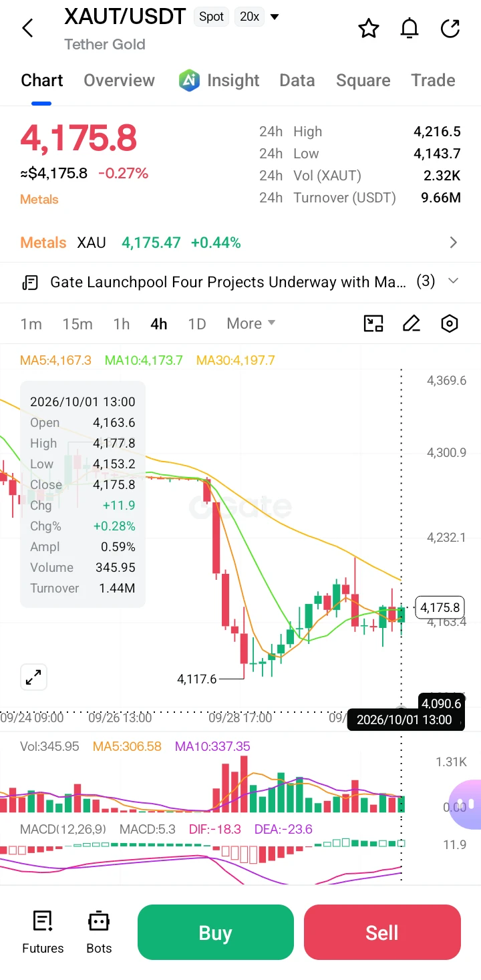Tap the 24h Low value 4,143.7
Viewport: 481px width, 980px height.
tap(437, 154)
